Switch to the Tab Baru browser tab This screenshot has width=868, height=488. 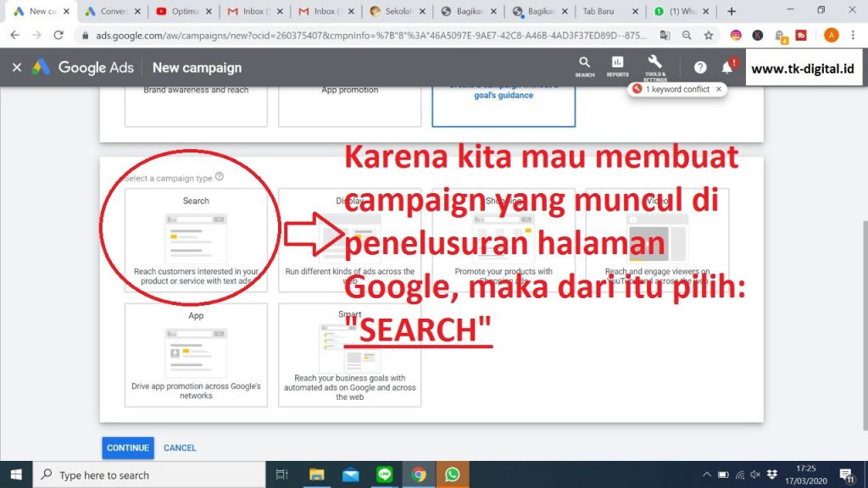[x=602, y=12]
